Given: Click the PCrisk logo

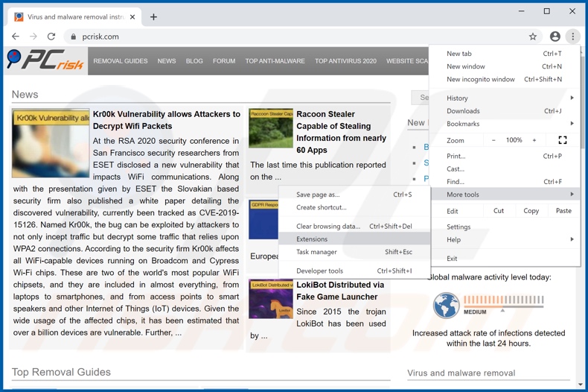Looking at the screenshot, I should click(45, 60).
